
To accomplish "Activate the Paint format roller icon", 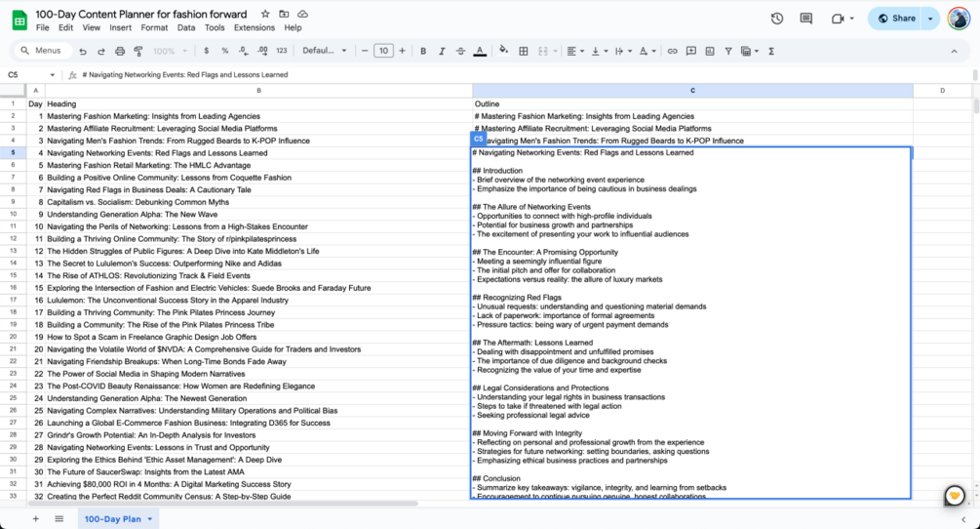I will click(x=138, y=52).
